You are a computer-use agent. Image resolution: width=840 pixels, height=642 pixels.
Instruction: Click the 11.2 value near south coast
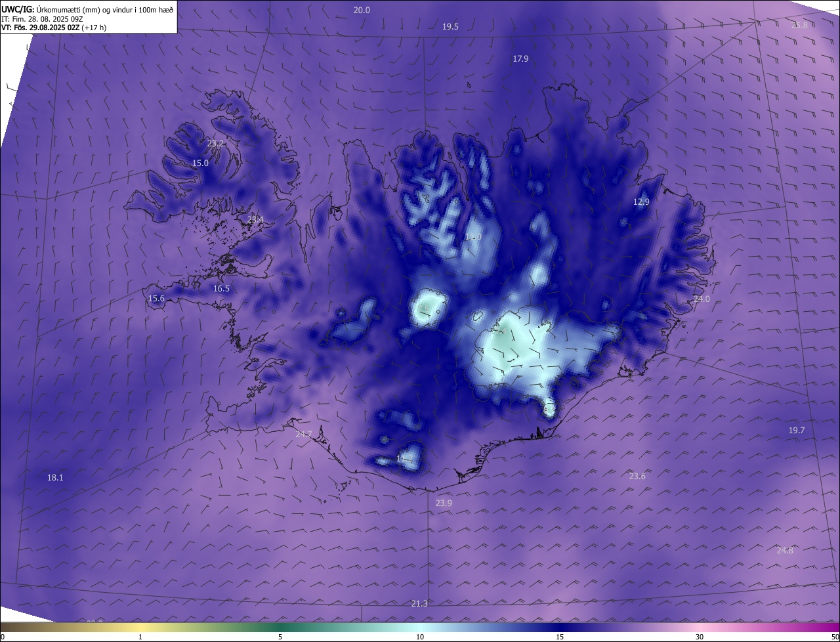(404, 458)
